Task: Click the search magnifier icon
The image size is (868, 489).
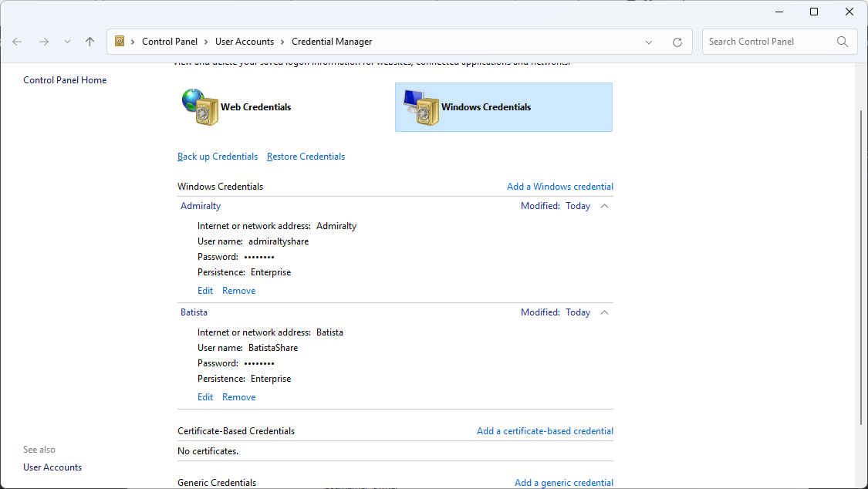Action: pyautogui.click(x=843, y=42)
